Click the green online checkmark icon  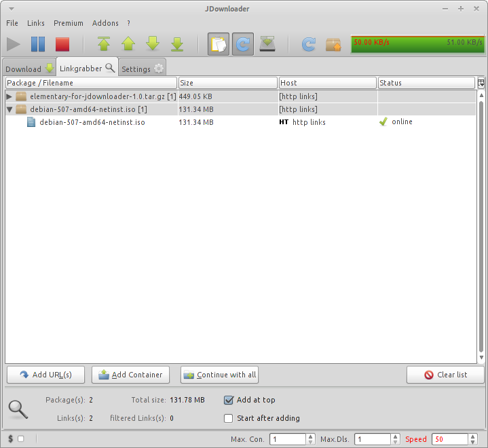tap(383, 122)
